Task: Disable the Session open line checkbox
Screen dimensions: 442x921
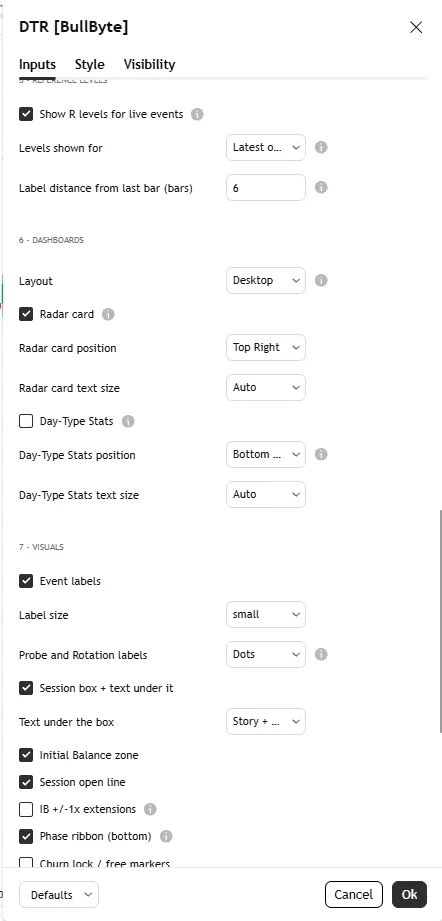Action: (x=26, y=782)
